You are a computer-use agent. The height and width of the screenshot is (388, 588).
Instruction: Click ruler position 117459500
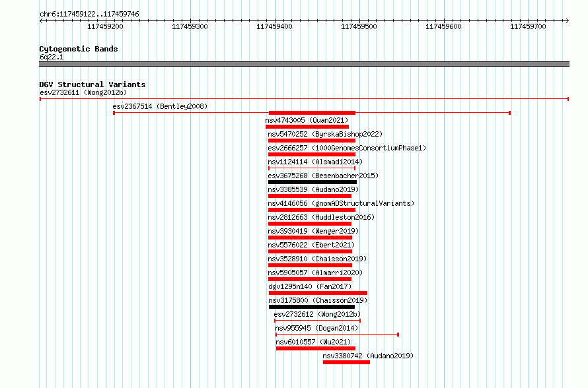coord(359,26)
